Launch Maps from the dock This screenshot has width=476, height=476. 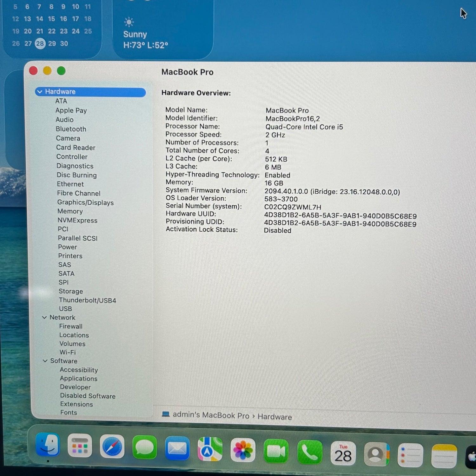click(210, 449)
